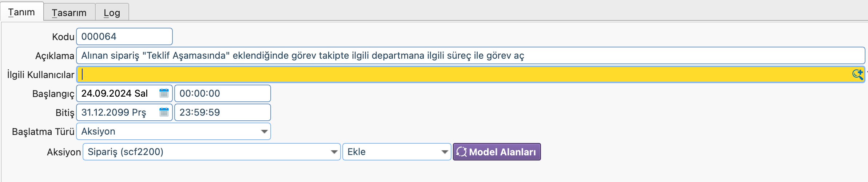Switch to the Tasarım tab
Image resolution: width=868 pixels, height=182 pixels.
[x=69, y=13]
